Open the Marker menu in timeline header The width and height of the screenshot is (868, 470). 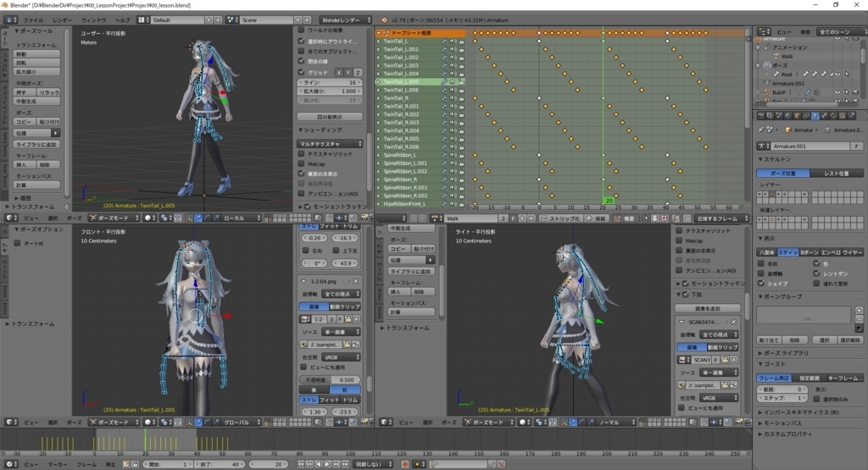(x=58, y=464)
